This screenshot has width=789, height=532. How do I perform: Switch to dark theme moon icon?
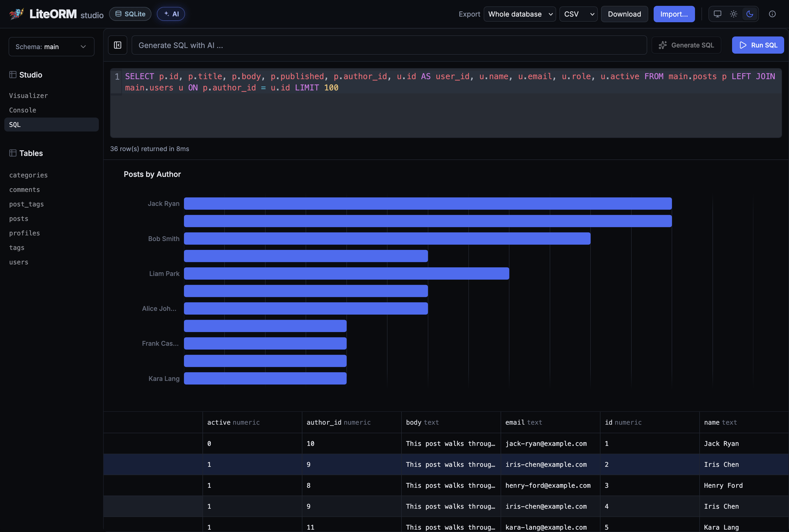[750, 14]
